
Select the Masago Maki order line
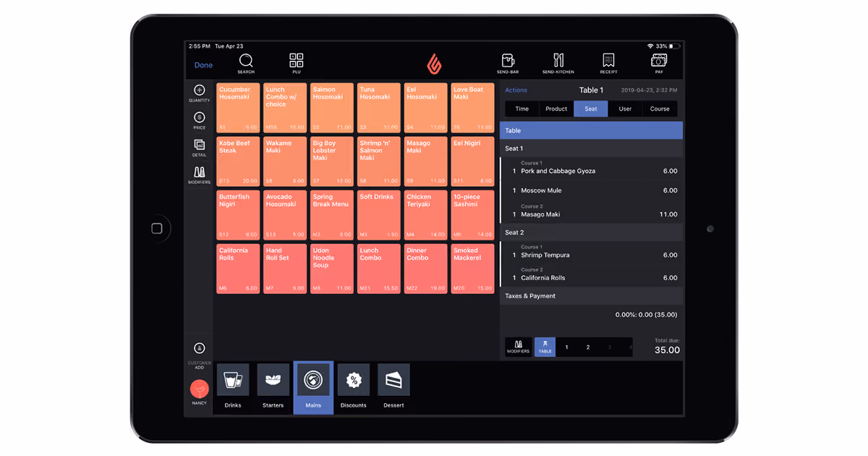(x=592, y=211)
